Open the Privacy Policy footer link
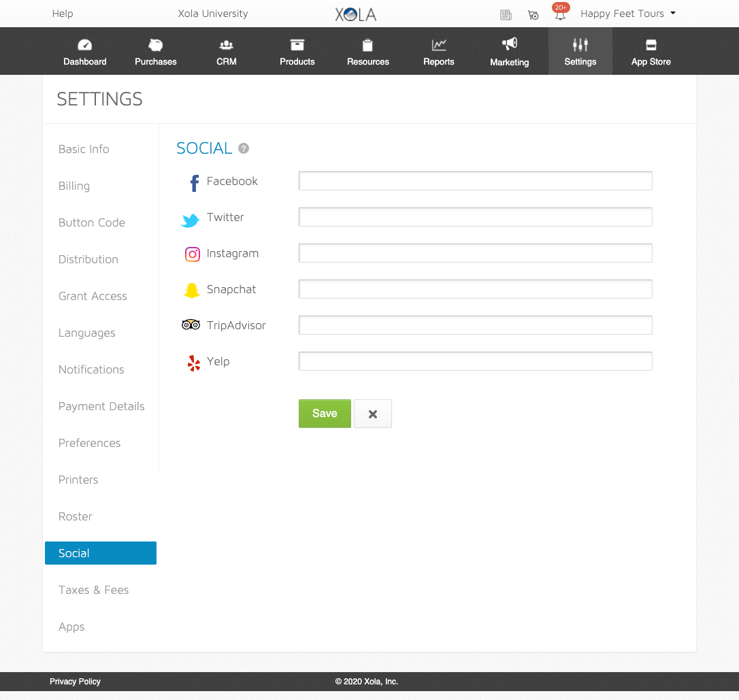Image resolution: width=739 pixels, height=700 pixels. pos(75,682)
